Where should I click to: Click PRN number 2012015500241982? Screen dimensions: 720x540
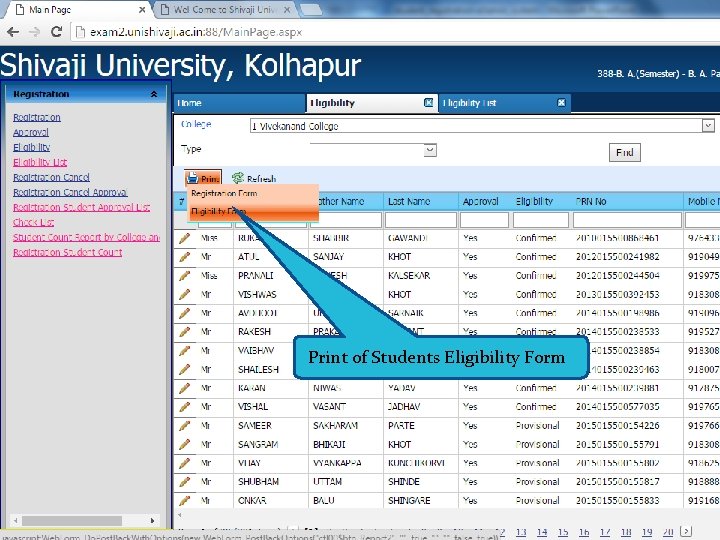click(617, 256)
